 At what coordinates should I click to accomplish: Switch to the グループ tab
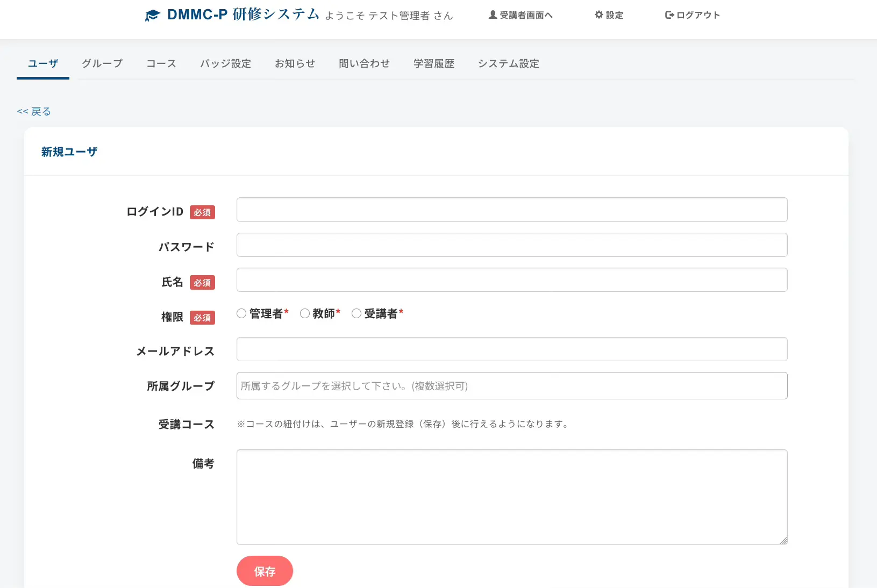pos(102,63)
